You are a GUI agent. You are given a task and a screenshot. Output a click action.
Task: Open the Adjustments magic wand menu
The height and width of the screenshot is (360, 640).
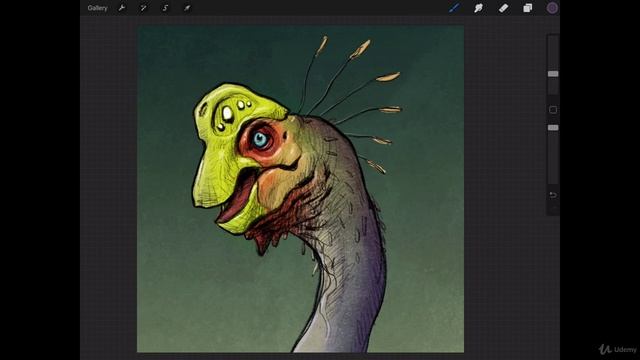(143, 8)
